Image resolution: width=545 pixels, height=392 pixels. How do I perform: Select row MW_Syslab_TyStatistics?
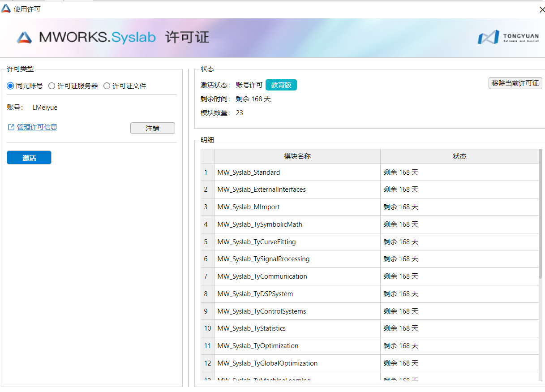click(370, 328)
